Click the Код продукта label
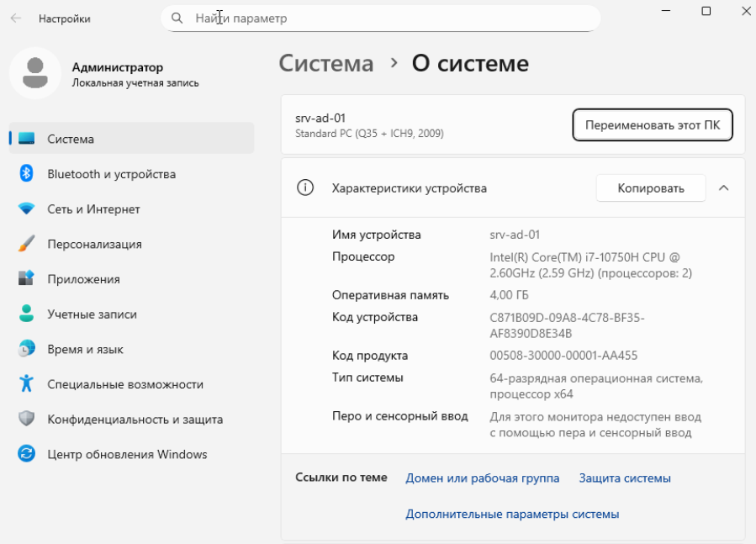756x544 pixels. pos(370,356)
